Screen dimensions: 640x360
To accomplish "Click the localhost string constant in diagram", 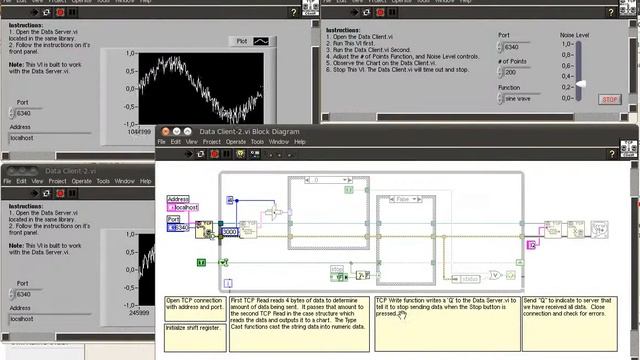I will tap(183, 207).
